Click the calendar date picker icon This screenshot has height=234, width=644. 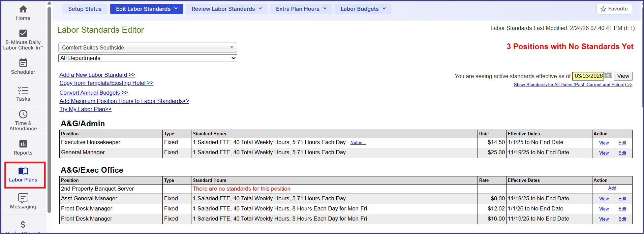[x=608, y=75]
